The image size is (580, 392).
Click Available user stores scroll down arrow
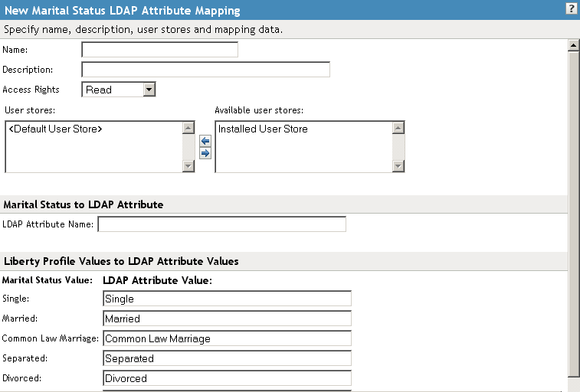coord(398,165)
